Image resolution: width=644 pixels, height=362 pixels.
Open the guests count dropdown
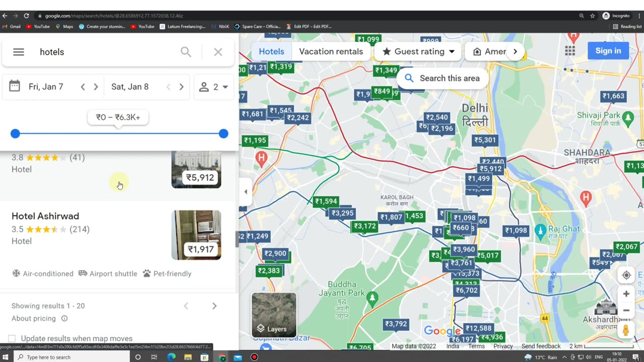pyautogui.click(x=214, y=87)
